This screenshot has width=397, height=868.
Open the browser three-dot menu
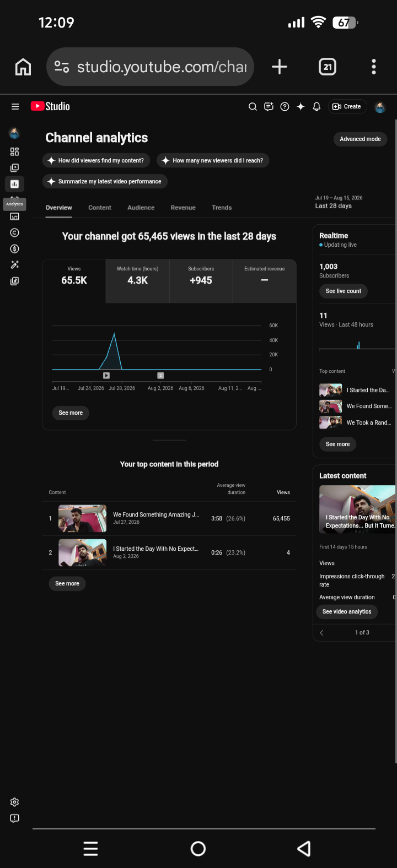374,67
